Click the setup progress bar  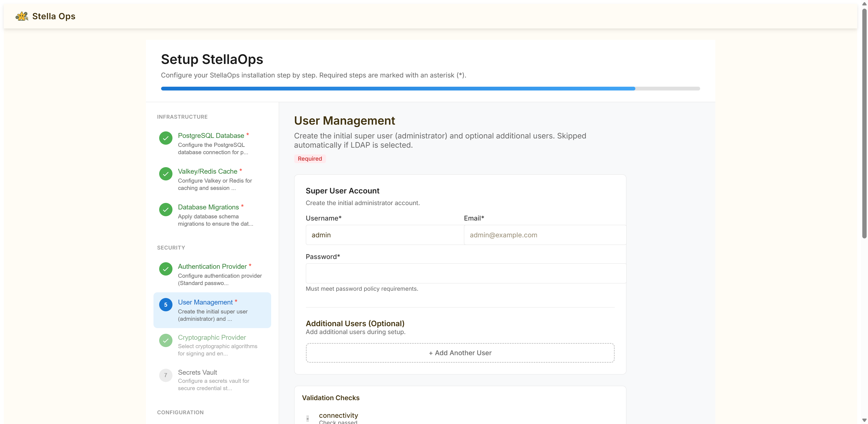(x=430, y=89)
